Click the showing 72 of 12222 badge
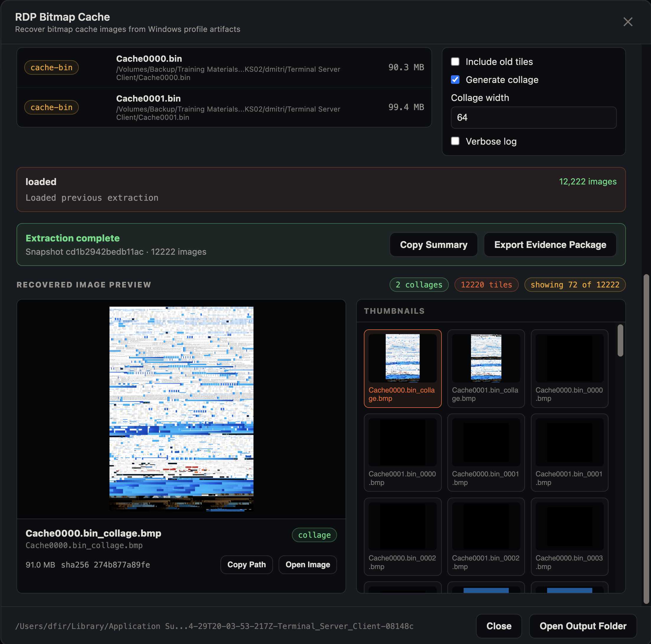Screen dimensions: 651x644 click(575, 285)
